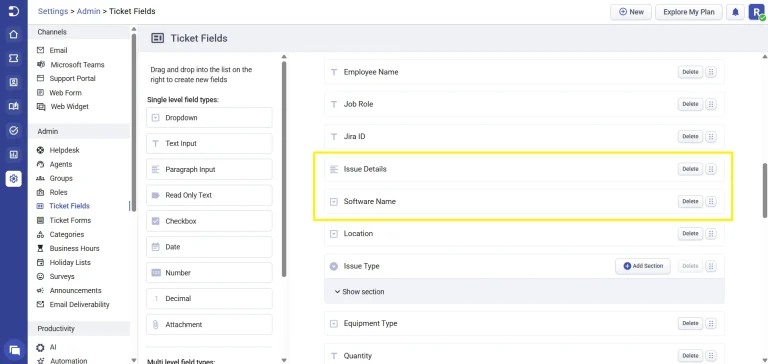
Task: Open Groups in Admin section
Action: coord(61,178)
